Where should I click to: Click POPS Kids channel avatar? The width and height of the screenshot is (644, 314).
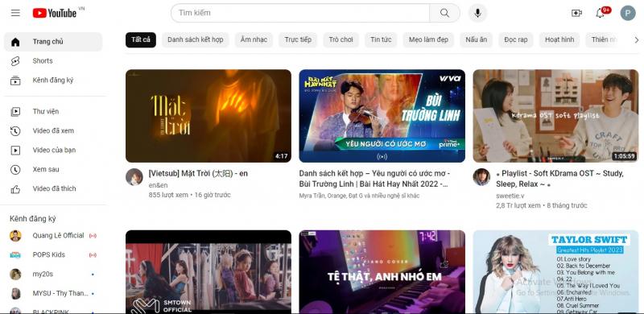tap(15, 255)
